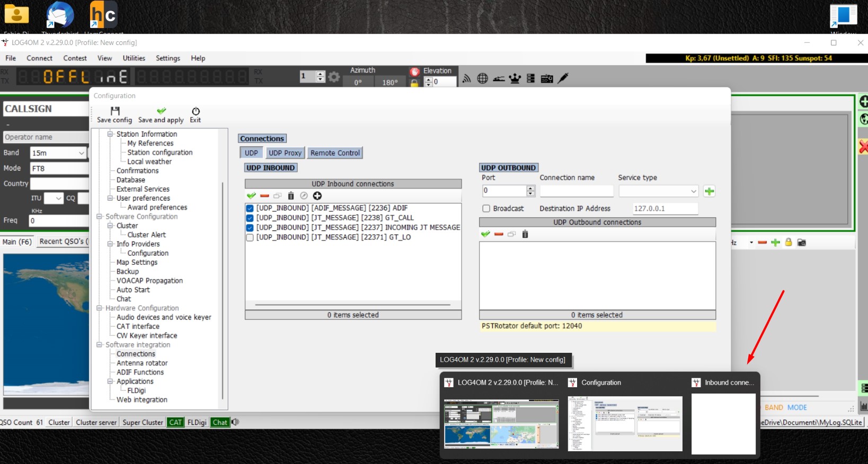Open the Settings menu
Viewport: 868px width, 464px height.
coord(168,58)
